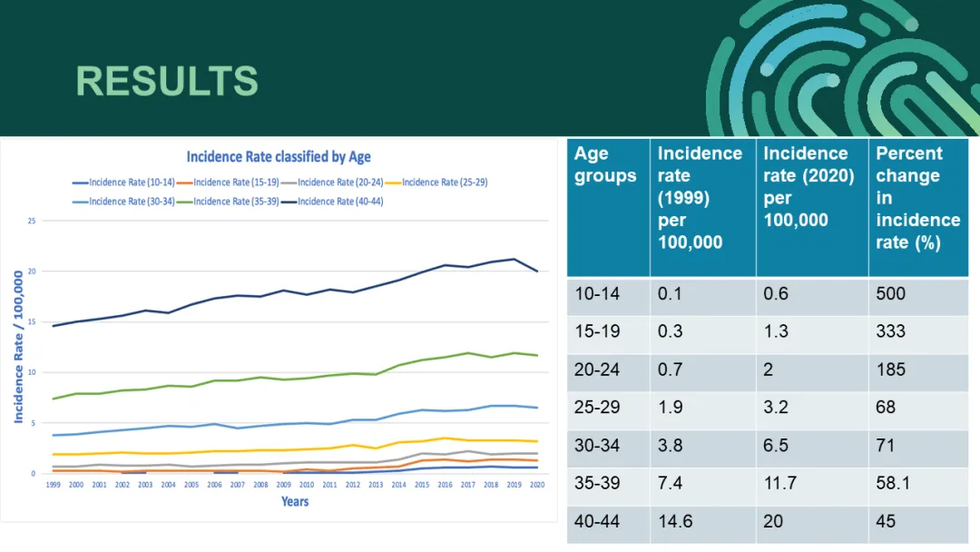Image resolution: width=980 pixels, height=552 pixels.
Task: Select the chart title Incidence Rate classified by Age
Action: pos(279,157)
